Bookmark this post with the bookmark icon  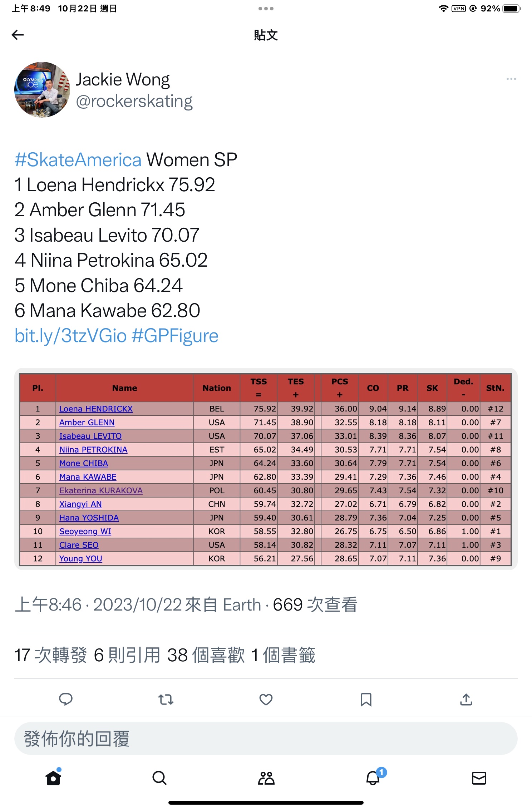pos(366,700)
